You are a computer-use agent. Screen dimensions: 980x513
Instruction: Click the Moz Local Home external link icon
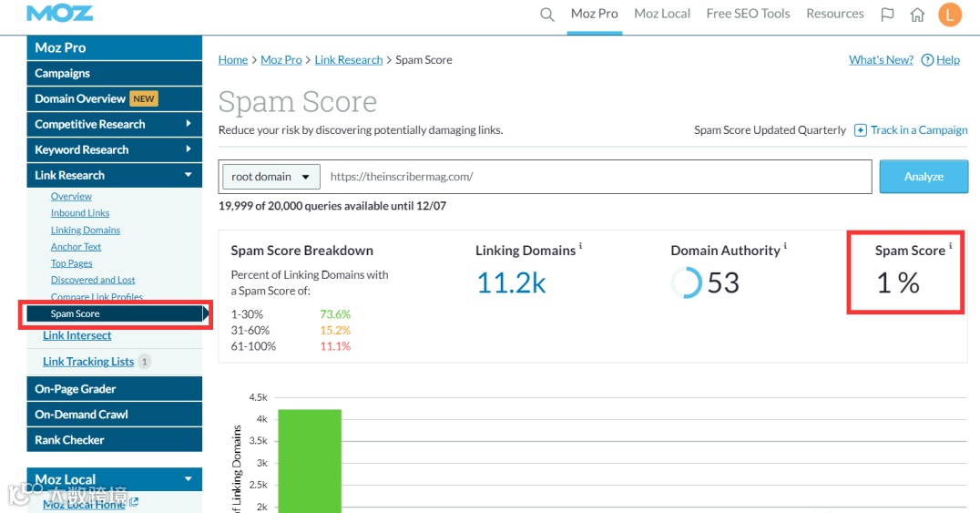(134, 501)
